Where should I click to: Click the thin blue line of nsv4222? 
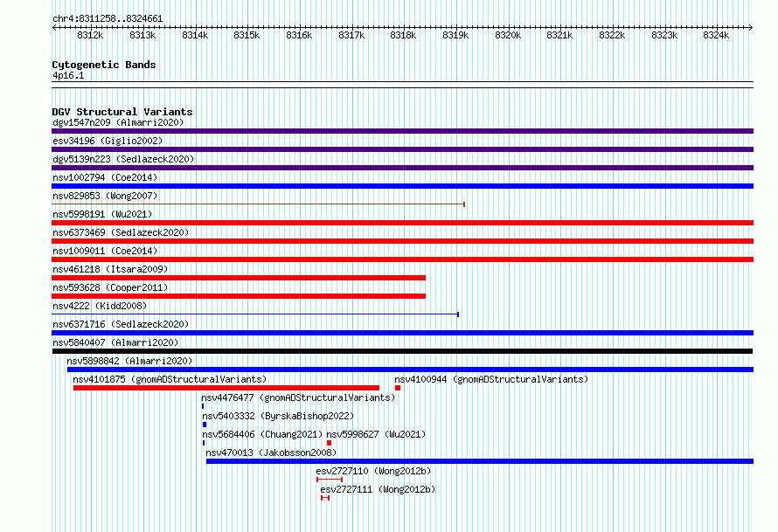[255, 314]
